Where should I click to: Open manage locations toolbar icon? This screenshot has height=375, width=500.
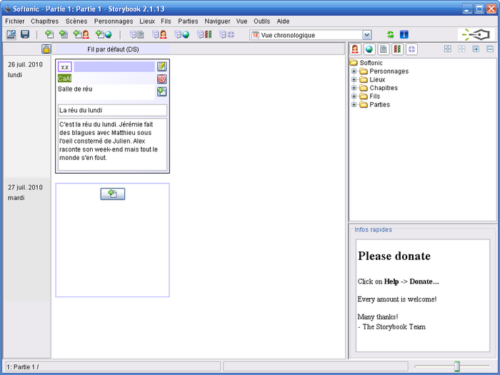[182, 34]
